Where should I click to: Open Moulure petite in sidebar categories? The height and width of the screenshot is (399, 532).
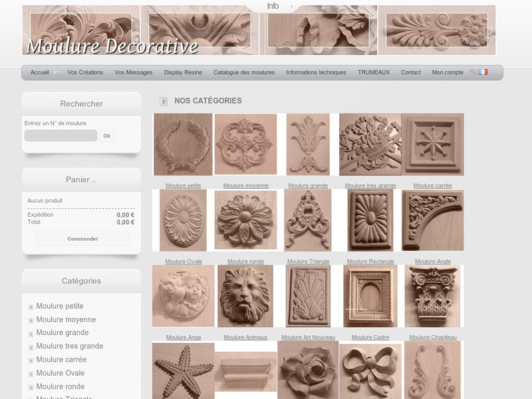pos(60,306)
